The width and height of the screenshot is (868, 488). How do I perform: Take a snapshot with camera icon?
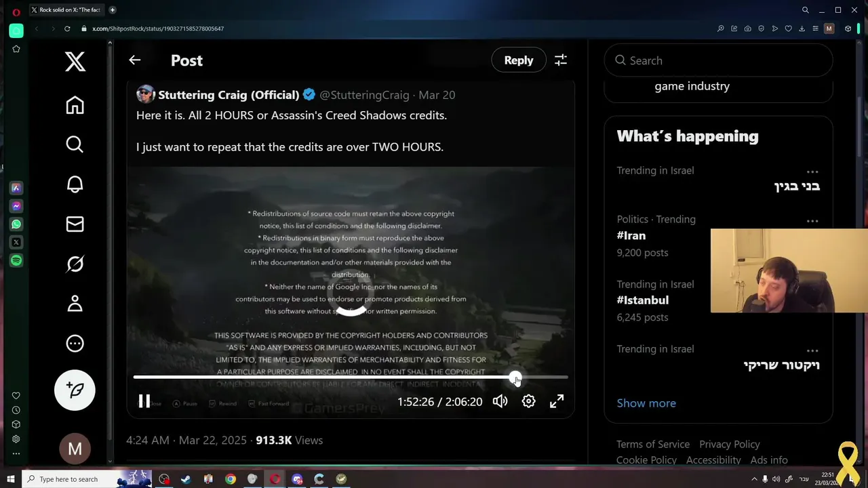point(747,28)
